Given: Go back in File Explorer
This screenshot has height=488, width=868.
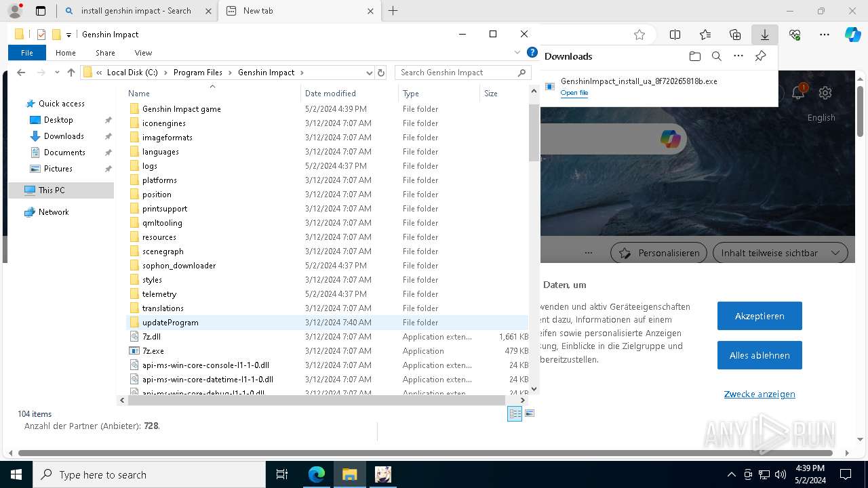Looking at the screenshot, I should (x=21, y=73).
